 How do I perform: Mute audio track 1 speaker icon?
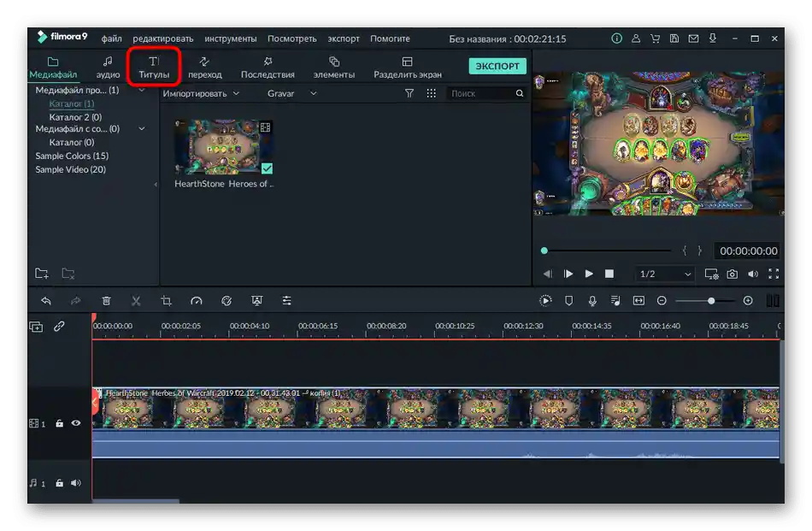[x=76, y=483]
